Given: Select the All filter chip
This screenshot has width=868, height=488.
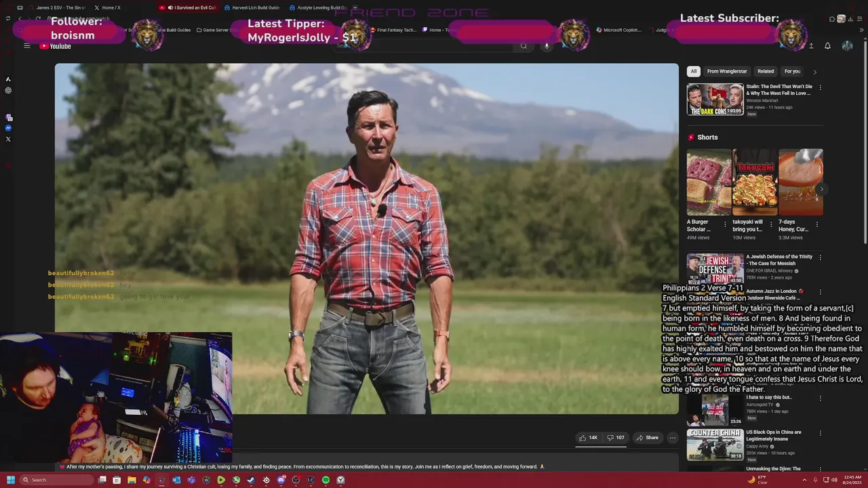Looking at the screenshot, I should tap(693, 71).
